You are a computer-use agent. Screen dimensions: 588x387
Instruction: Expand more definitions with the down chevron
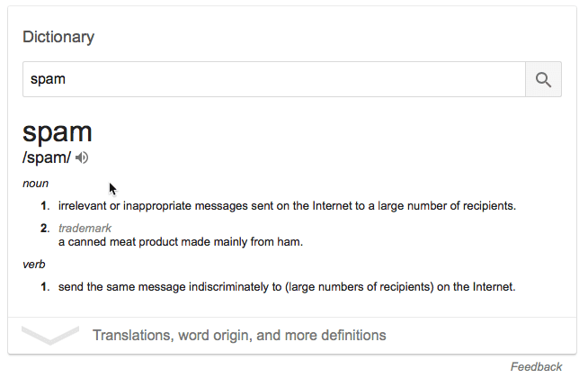tap(50, 336)
